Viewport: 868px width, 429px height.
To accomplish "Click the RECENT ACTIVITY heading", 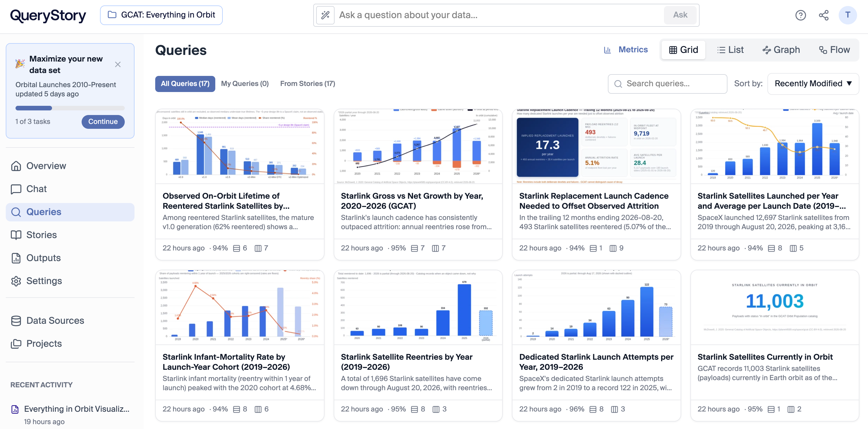I will tap(41, 385).
